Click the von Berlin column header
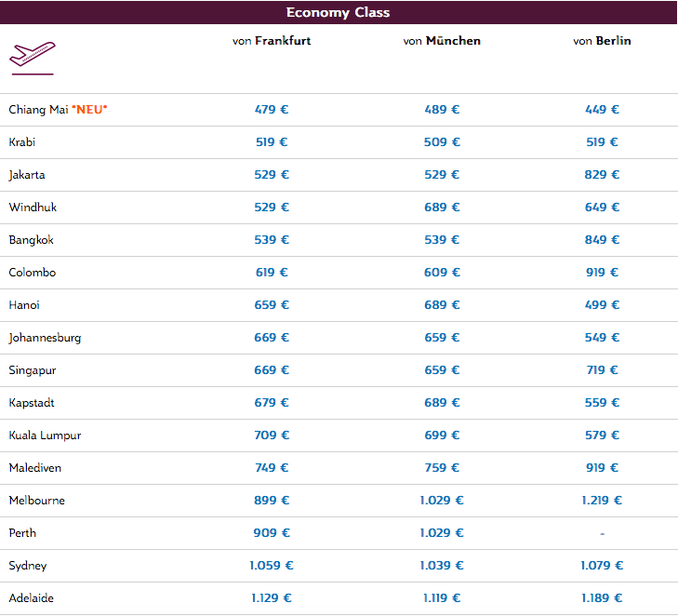The width and height of the screenshot is (678, 616). click(x=602, y=41)
